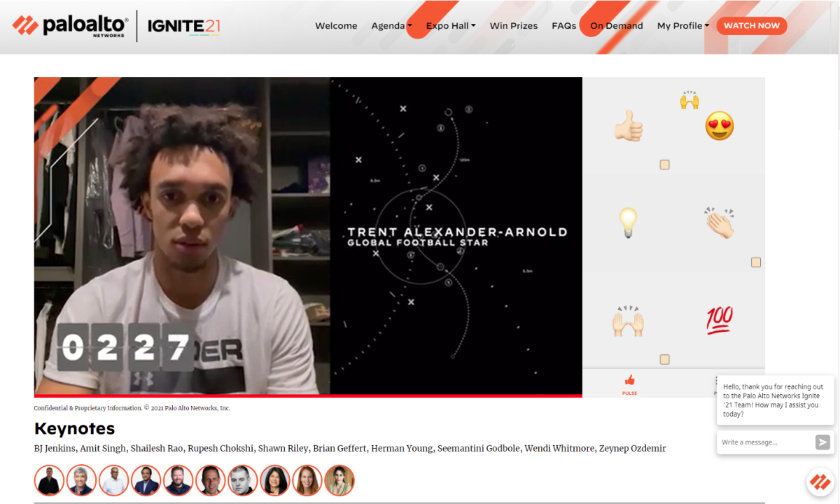This screenshot has height=504, width=840.
Task: Click the first keynote avatar, man in black
Action: [x=49, y=481]
